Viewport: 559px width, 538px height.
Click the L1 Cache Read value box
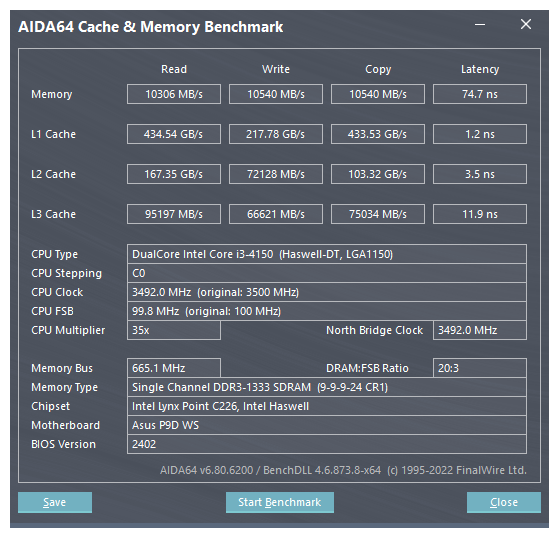click(174, 134)
